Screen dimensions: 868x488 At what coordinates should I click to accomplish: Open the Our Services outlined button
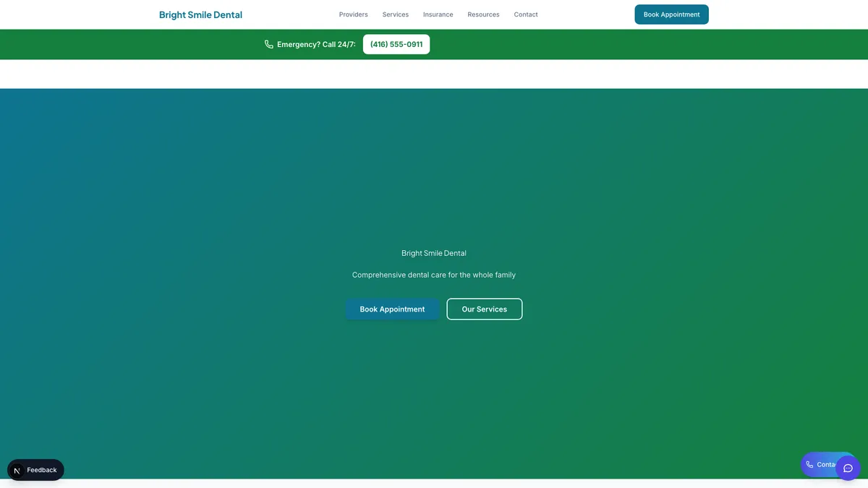(484, 309)
